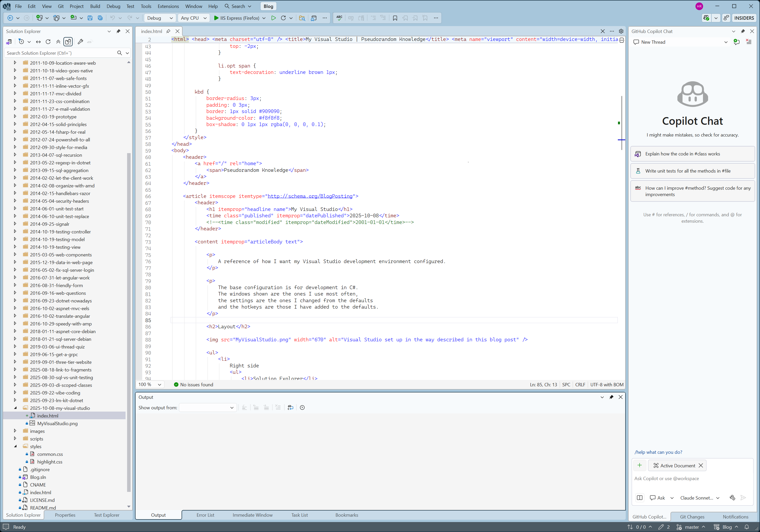Toggle word wrap in Output window

click(x=290, y=408)
